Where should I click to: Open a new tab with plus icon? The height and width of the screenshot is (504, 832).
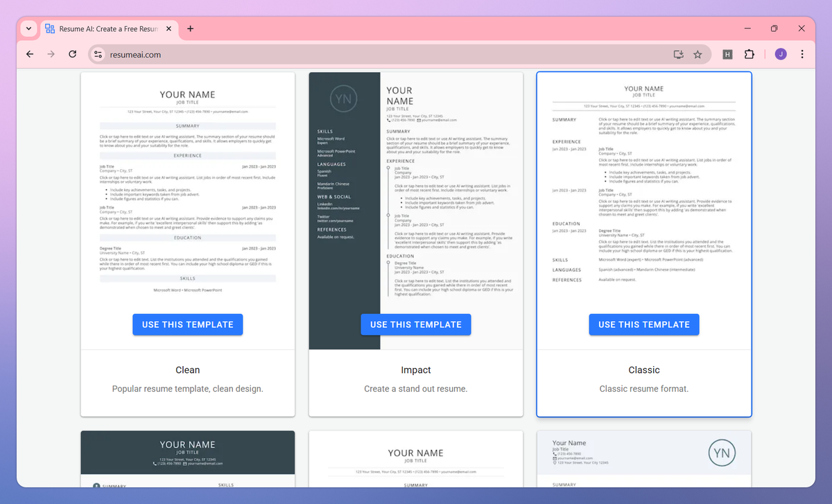click(191, 29)
